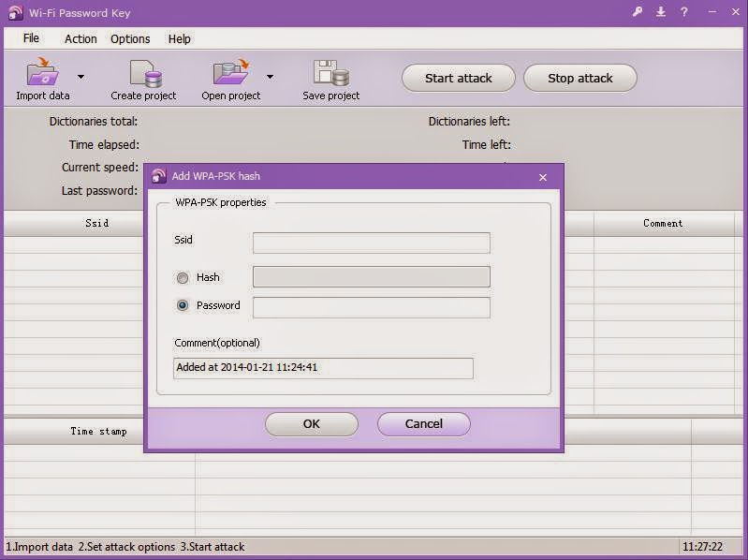Click the Time stamp column header

coord(99,431)
